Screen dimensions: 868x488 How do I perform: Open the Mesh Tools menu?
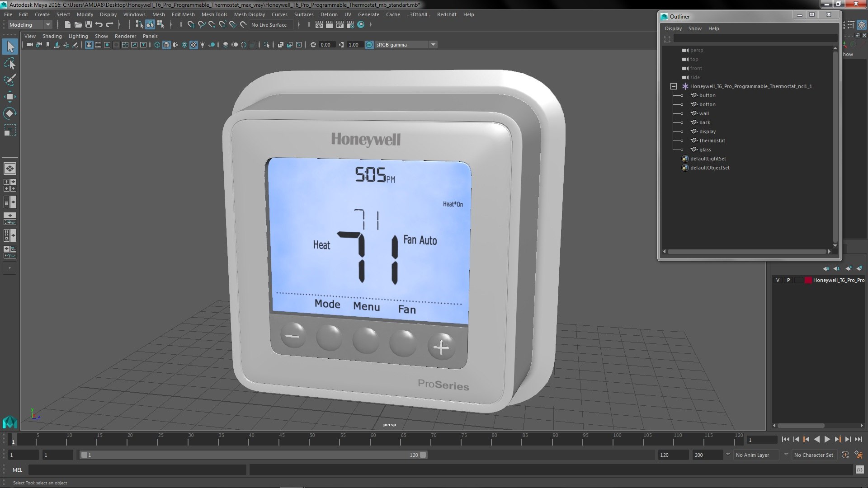[x=214, y=14]
